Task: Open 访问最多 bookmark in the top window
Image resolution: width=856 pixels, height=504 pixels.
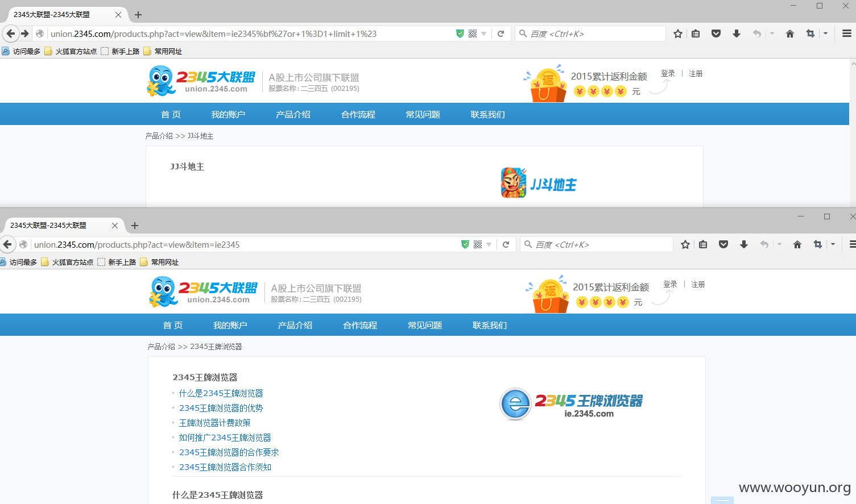Action: pos(21,51)
